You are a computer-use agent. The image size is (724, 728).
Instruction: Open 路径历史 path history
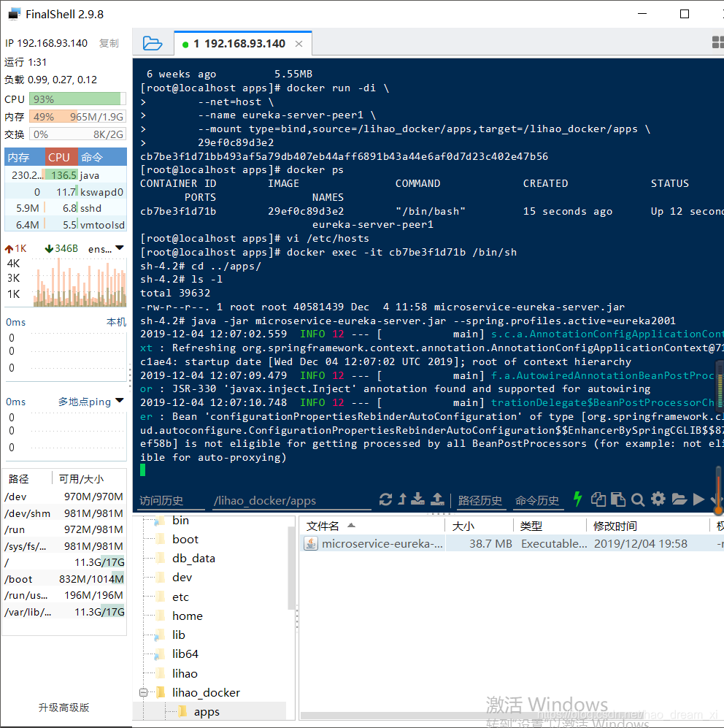click(x=480, y=500)
